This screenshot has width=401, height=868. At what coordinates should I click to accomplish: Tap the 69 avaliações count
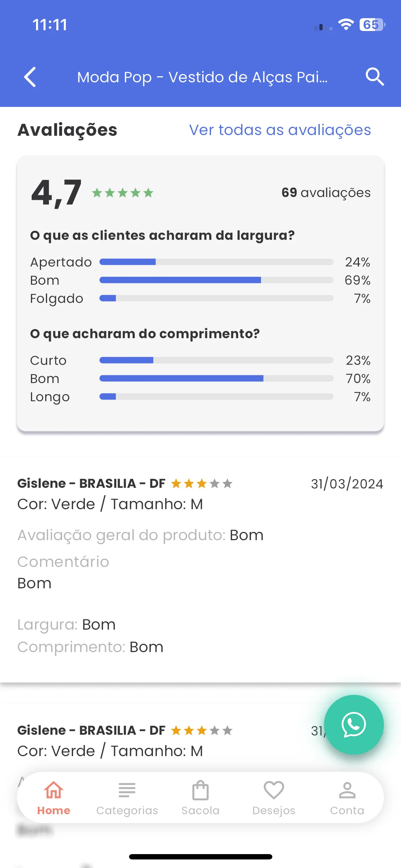pos(326,192)
